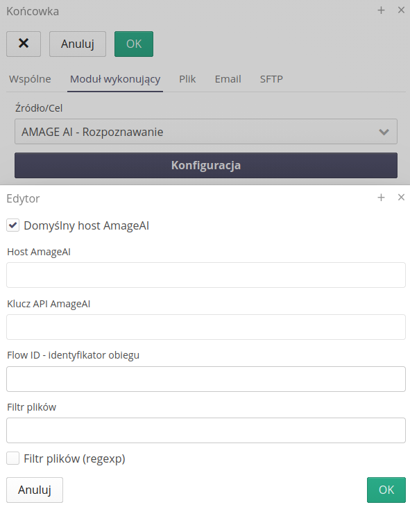
Task: Open the Plik tab
Action: coord(187,79)
